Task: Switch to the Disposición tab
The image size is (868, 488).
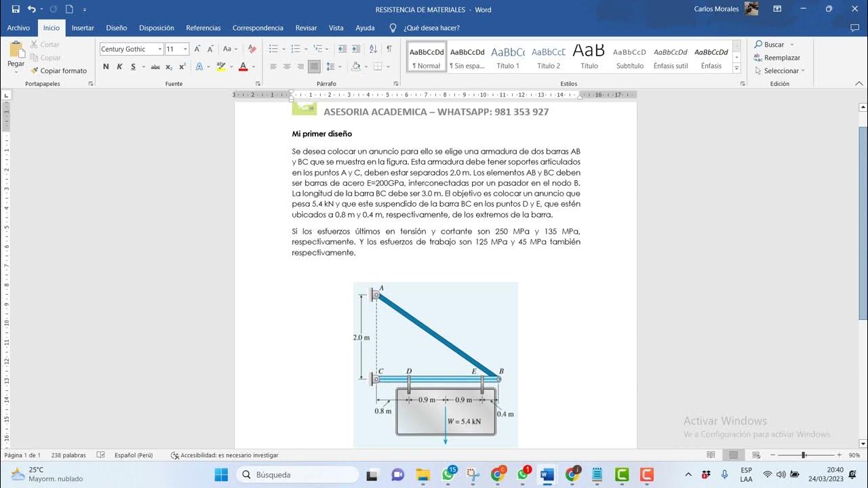Action: (x=157, y=28)
